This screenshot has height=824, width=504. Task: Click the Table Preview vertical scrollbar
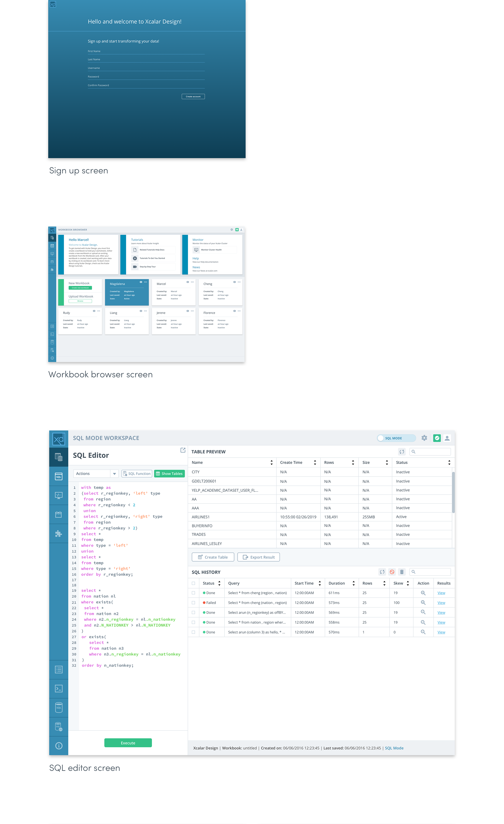(x=453, y=492)
